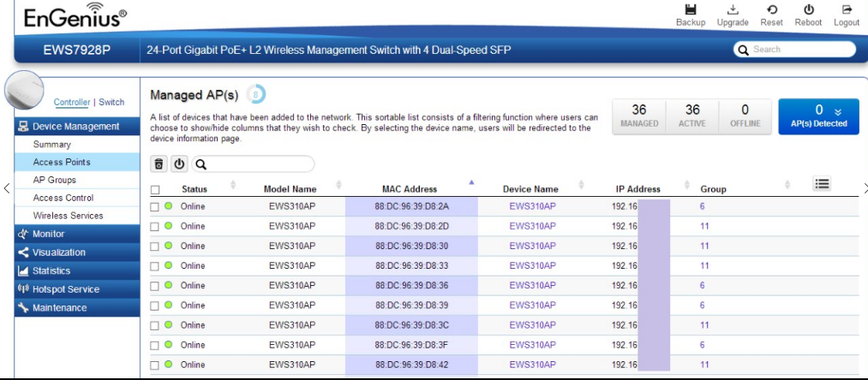Expand the Monitor menu section
Screen dimensions: 868x380
[x=77, y=234]
